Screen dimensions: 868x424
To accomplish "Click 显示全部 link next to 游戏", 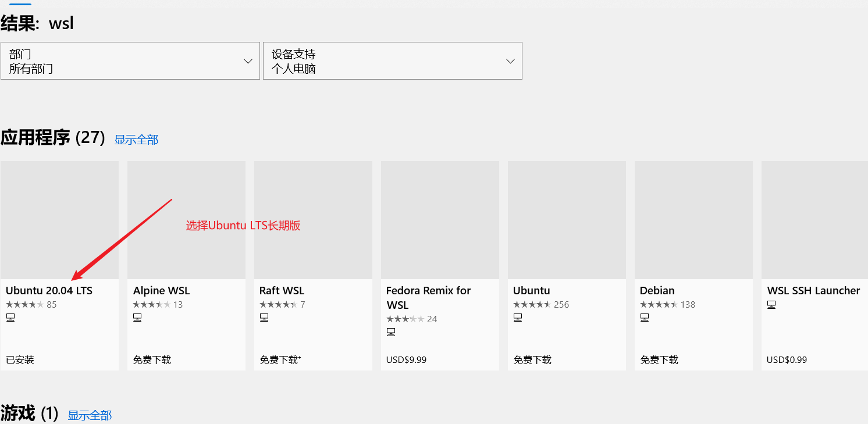I will coord(90,415).
